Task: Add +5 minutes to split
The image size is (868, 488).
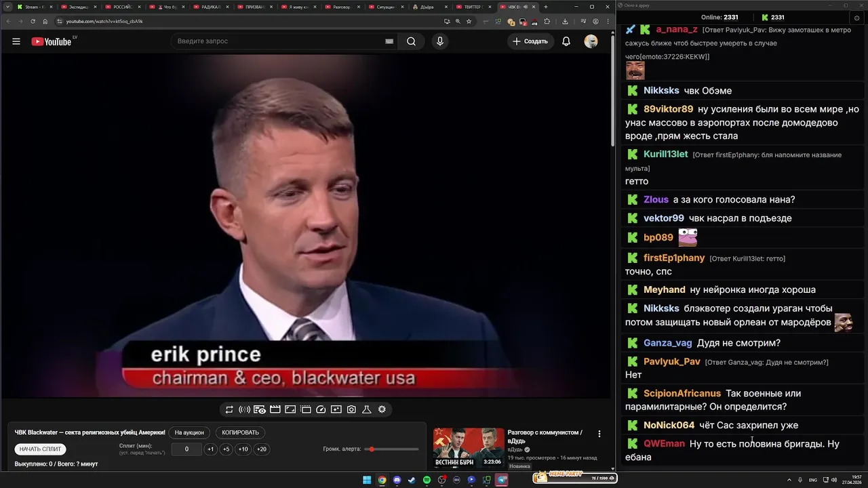Action: point(226,449)
